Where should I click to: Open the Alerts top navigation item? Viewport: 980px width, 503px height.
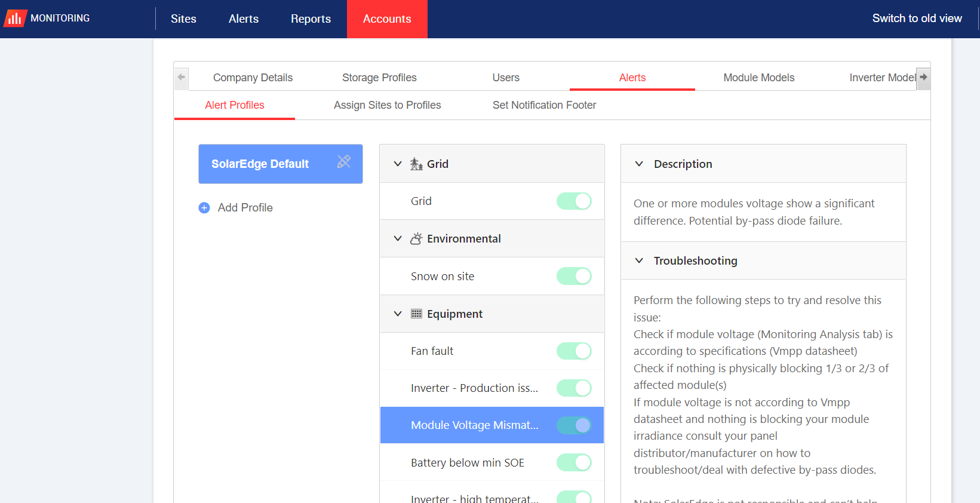click(244, 19)
